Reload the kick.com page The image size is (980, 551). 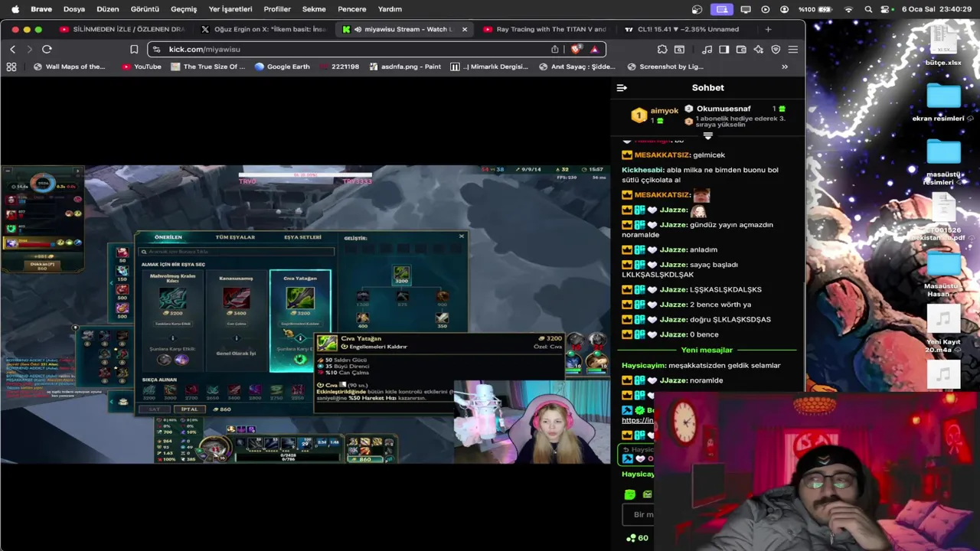click(47, 49)
